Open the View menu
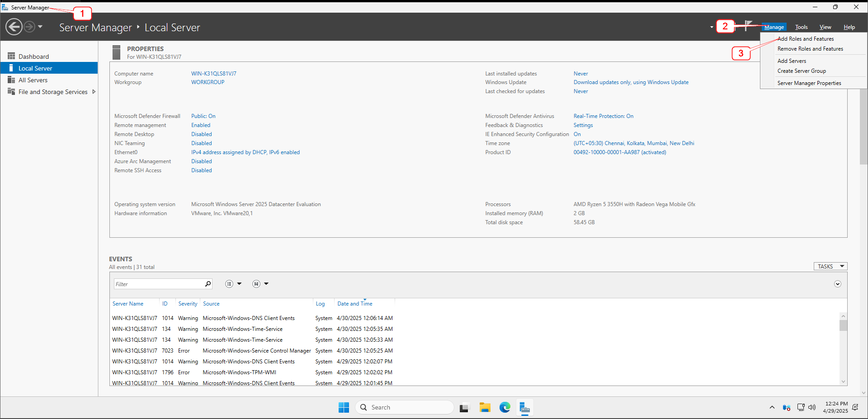Screen dimensions: 868x419 point(825,27)
